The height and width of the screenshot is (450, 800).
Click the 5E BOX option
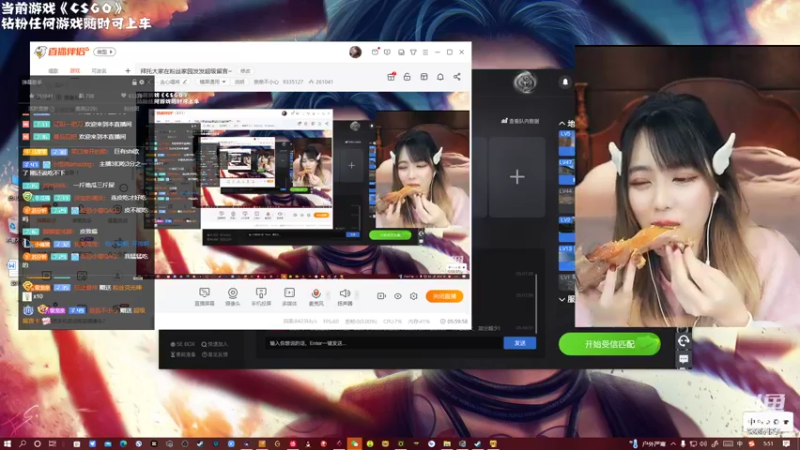(x=183, y=344)
